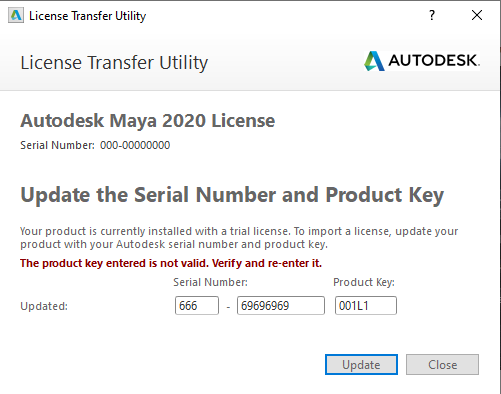Click the current serial number 000-00000000
Screen dimensions: 501x394
[135, 145]
